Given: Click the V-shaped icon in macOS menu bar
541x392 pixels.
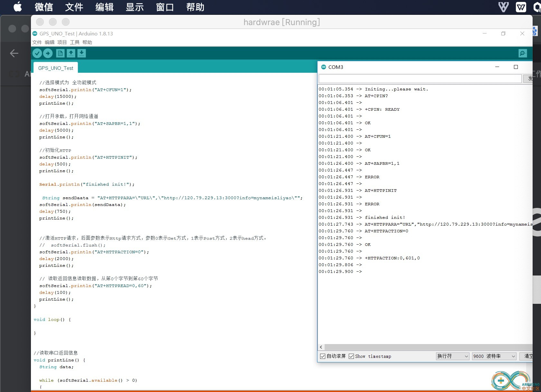Looking at the screenshot, I should [504, 7].
